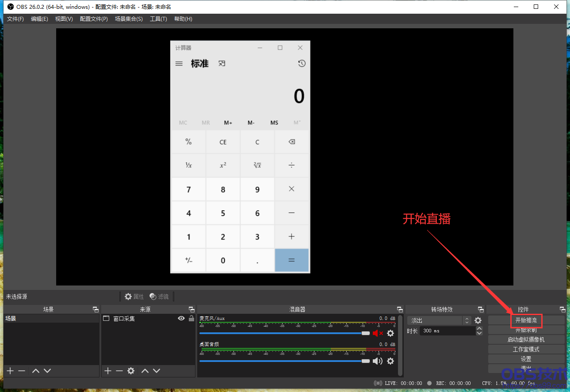The width and height of the screenshot is (570, 392).
Task: Decrease 时长 duration with down arrow
Action: point(479,333)
